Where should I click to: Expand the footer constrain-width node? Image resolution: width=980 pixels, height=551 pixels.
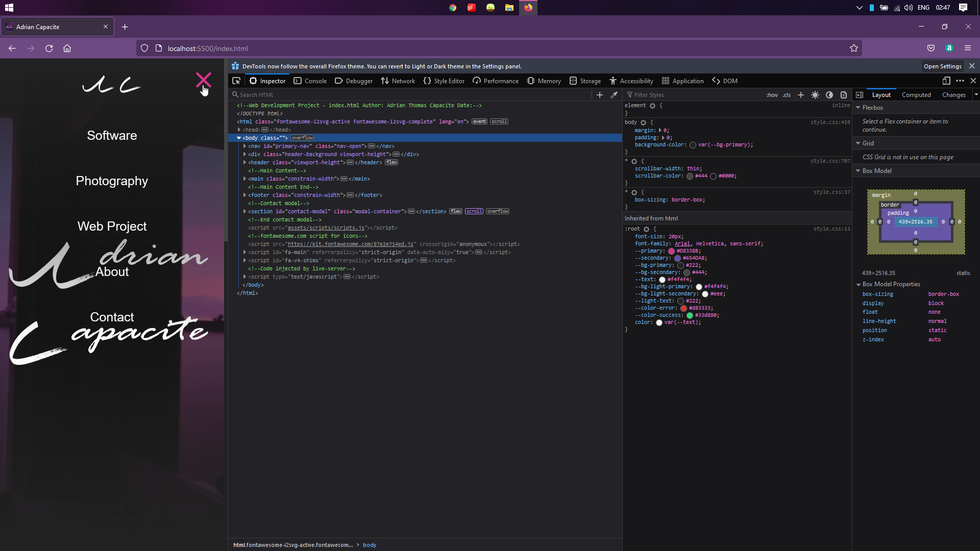[245, 195]
